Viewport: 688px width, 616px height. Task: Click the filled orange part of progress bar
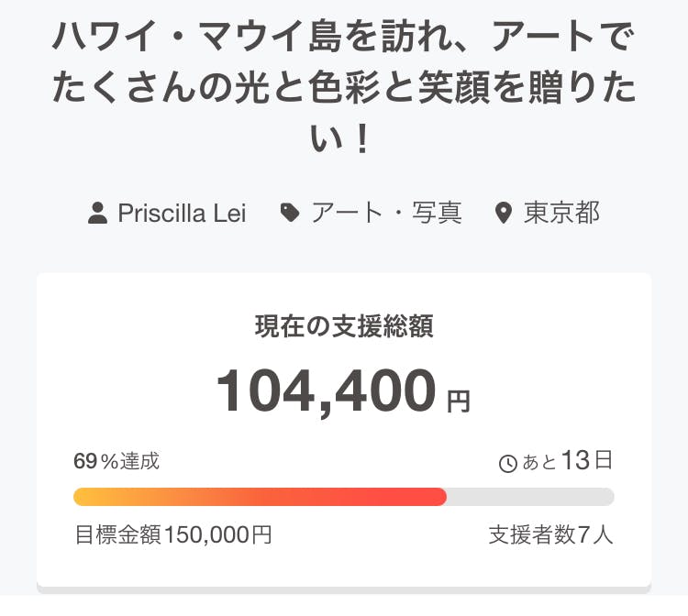point(260,497)
